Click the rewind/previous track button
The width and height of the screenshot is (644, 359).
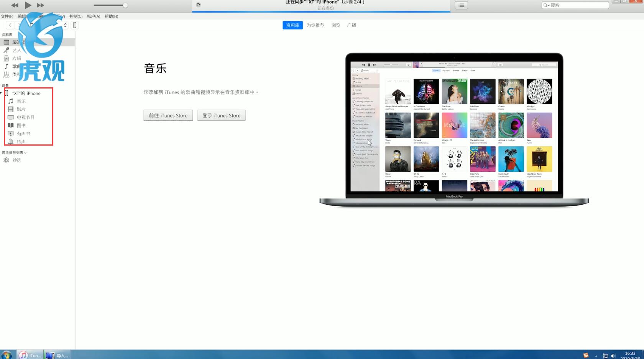[x=15, y=5]
